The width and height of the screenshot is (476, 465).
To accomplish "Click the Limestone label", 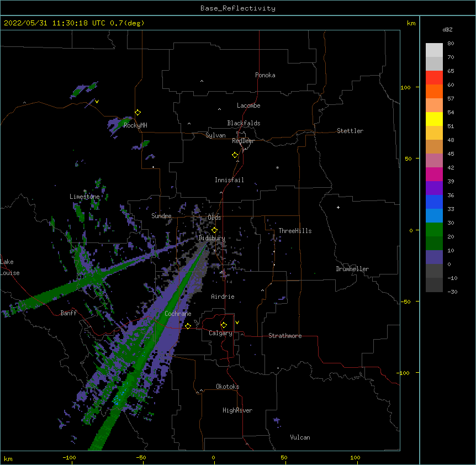I will tap(84, 197).
